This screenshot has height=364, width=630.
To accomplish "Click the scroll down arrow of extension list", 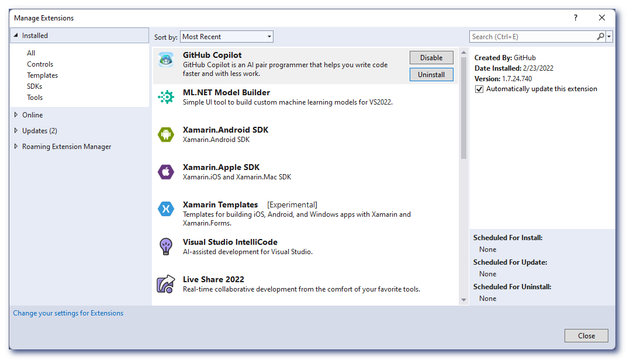I will pyautogui.click(x=463, y=300).
